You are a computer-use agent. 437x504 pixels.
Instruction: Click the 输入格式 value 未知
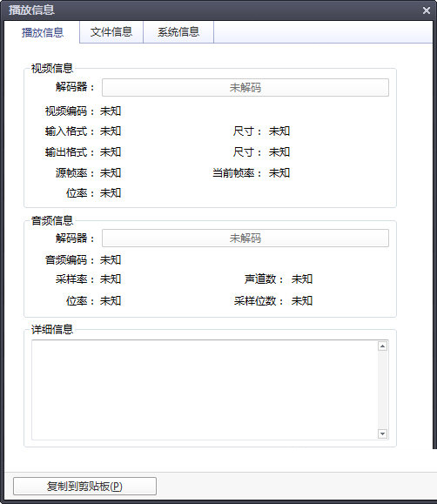coord(111,131)
